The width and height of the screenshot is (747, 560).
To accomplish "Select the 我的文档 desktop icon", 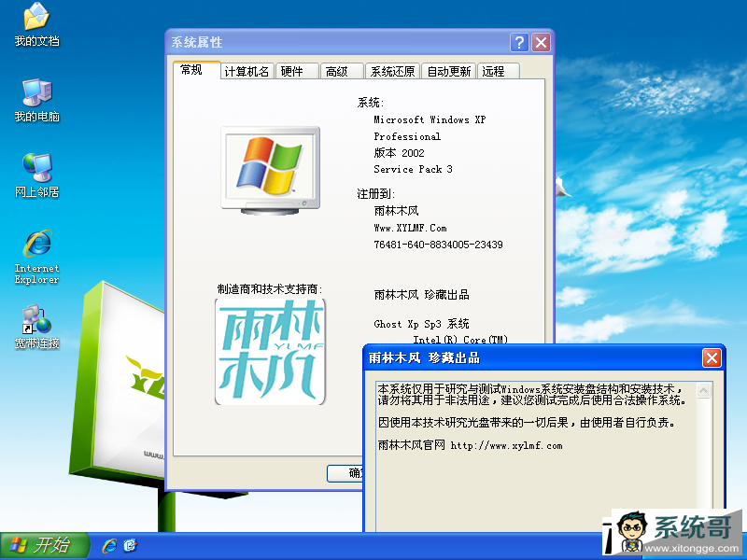I will point(36,25).
